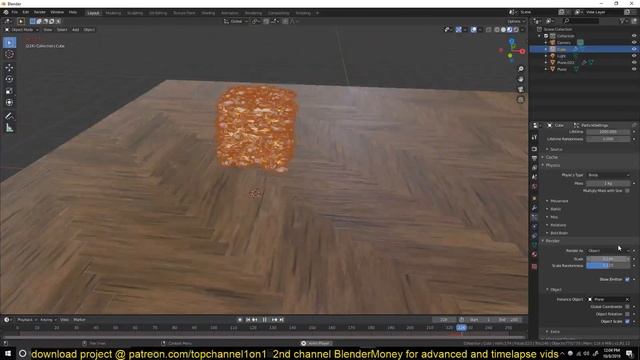Select the Annotate tool
This screenshot has height=360, width=640.
pyautogui.click(x=9, y=116)
